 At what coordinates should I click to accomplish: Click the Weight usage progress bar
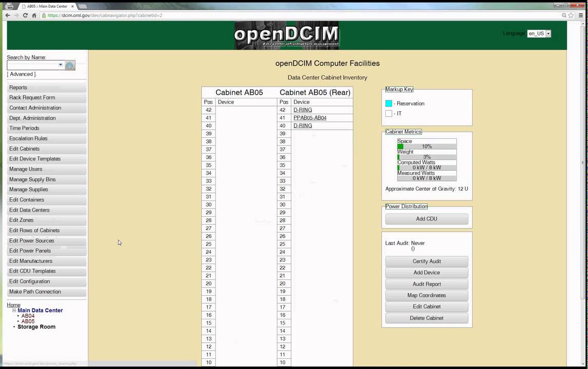click(x=427, y=157)
